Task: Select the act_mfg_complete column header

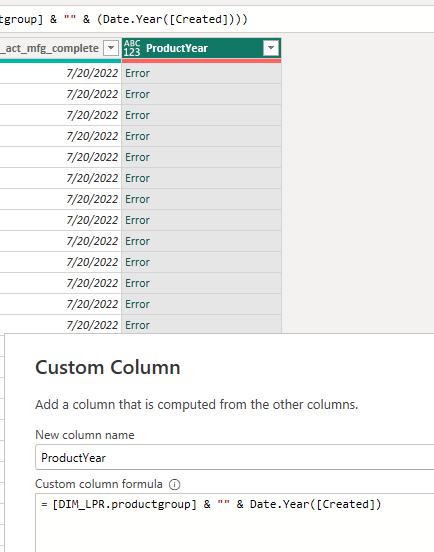Action: click(61, 48)
